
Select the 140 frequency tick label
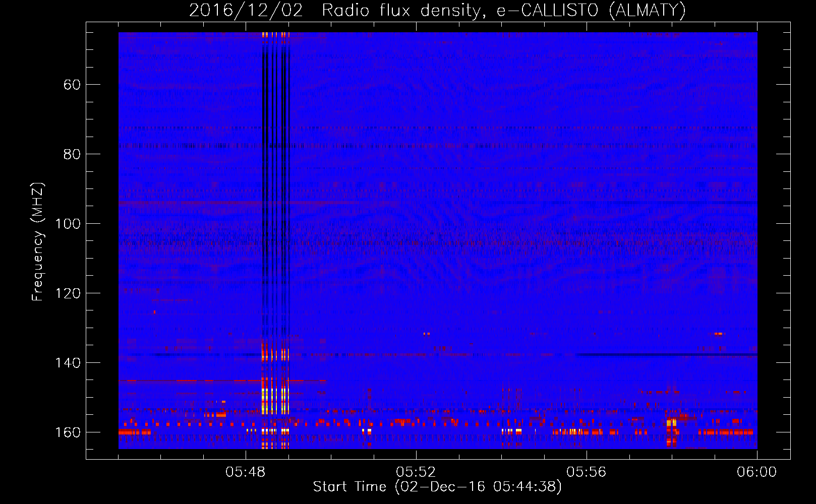[68, 363]
